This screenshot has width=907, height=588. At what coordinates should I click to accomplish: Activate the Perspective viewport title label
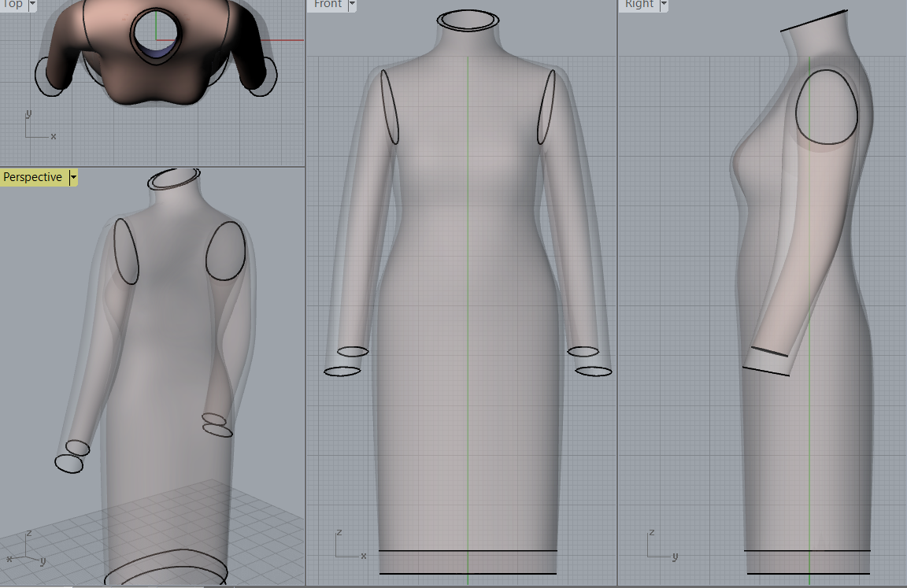coord(33,177)
